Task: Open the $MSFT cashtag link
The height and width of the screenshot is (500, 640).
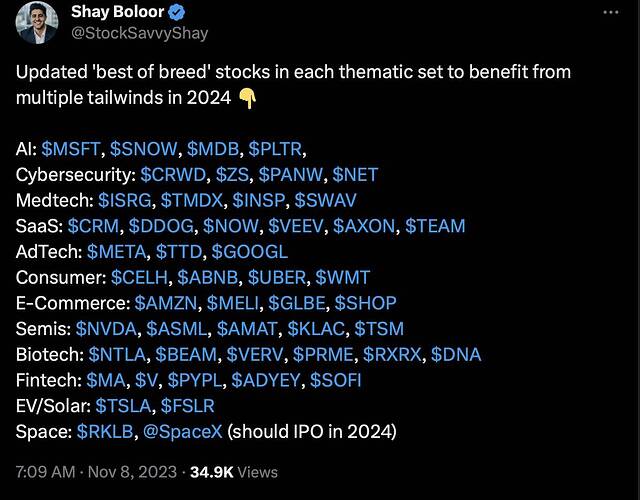Action: (71, 149)
